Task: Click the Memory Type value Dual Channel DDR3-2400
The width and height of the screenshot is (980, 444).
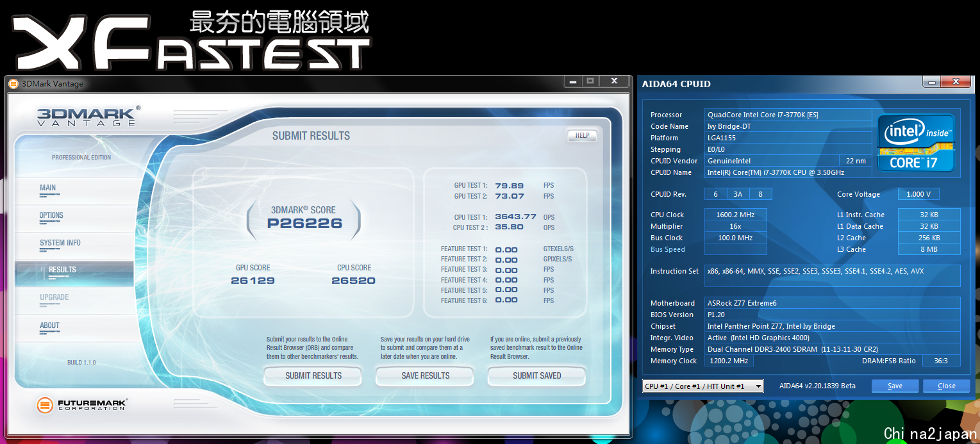Action: pos(833,349)
